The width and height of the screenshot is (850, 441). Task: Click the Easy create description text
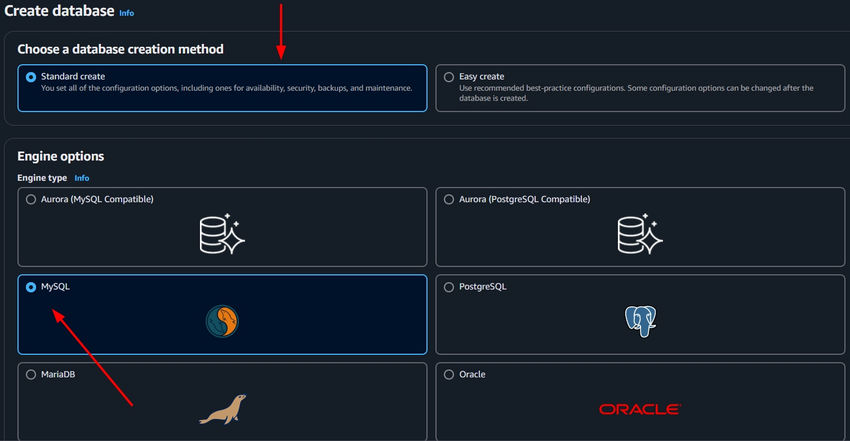click(636, 93)
